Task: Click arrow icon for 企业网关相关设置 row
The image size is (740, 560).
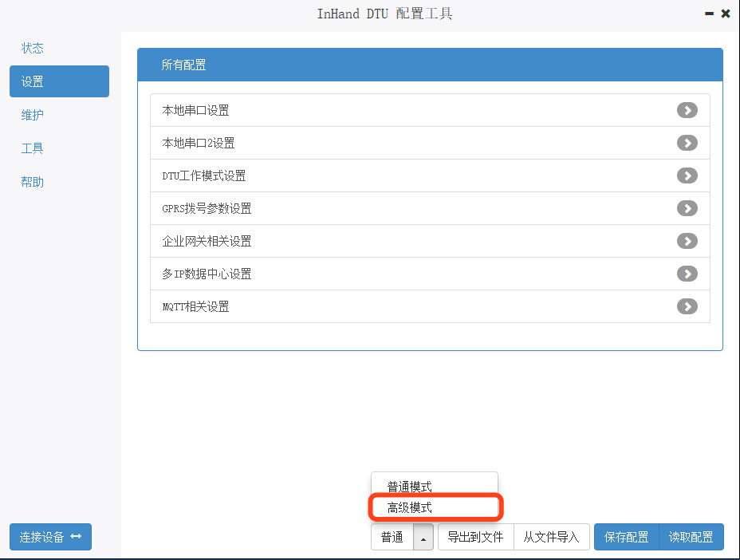Action: click(687, 241)
